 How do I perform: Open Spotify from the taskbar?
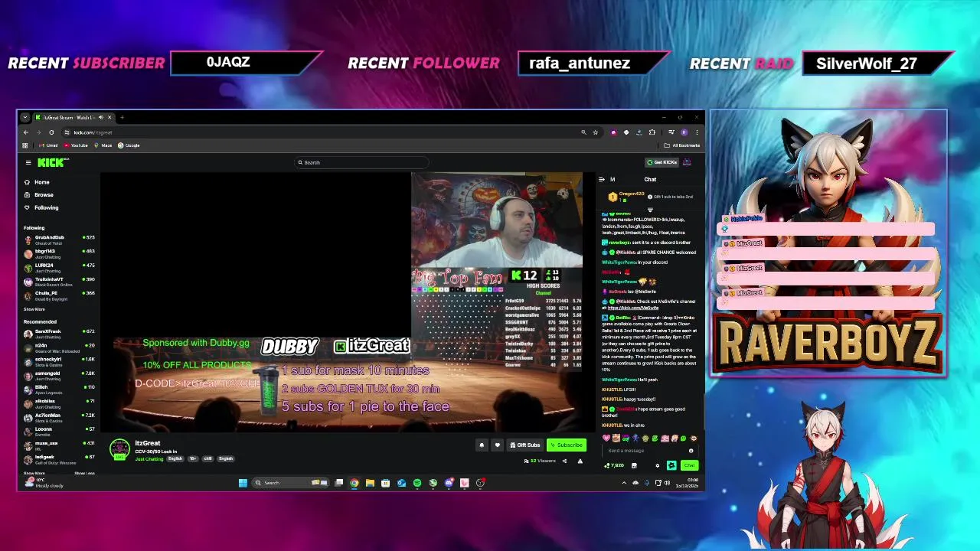click(x=416, y=483)
